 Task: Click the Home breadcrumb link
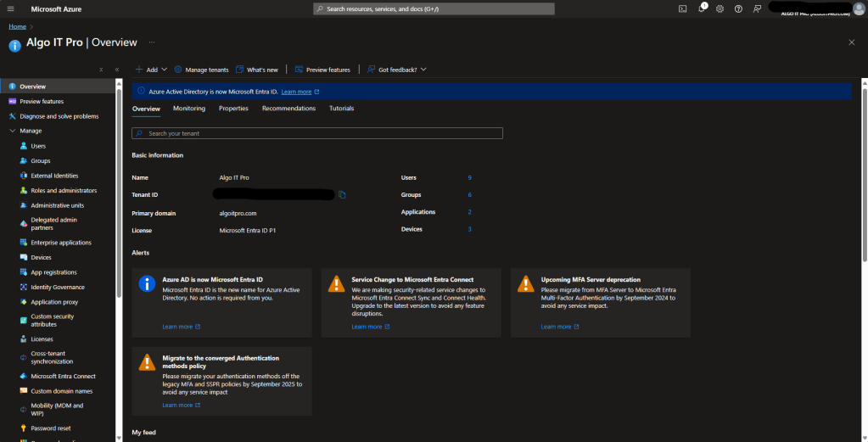[17, 26]
